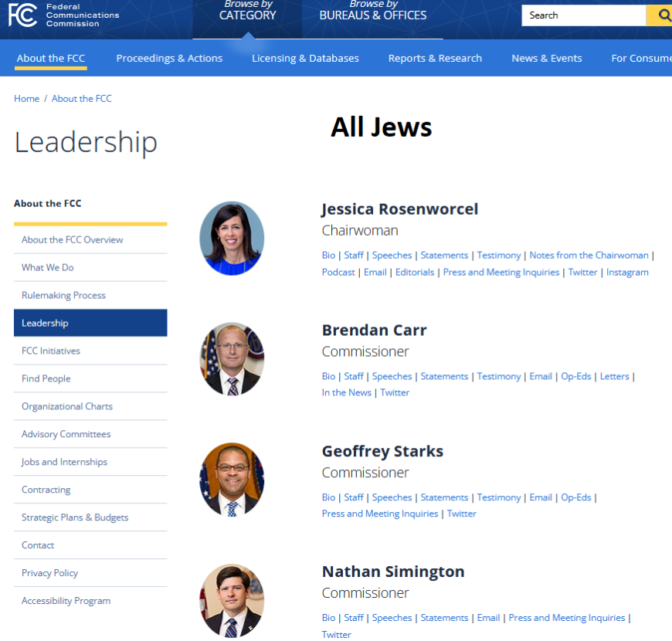Go to Home via the breadcrumb
Screen dimensions: 672x641
pos(26,99)
